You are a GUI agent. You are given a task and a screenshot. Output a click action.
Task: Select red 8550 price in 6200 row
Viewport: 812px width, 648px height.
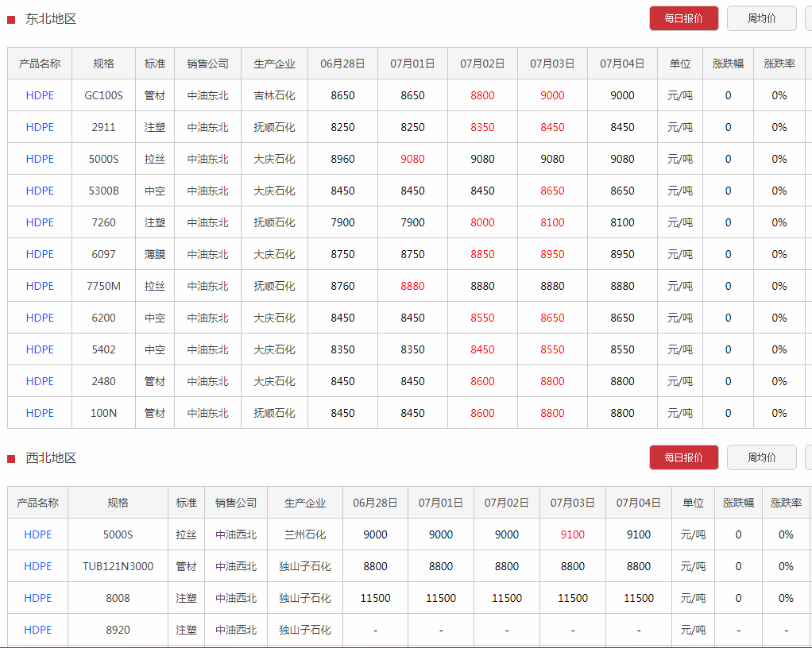point(482,318)
